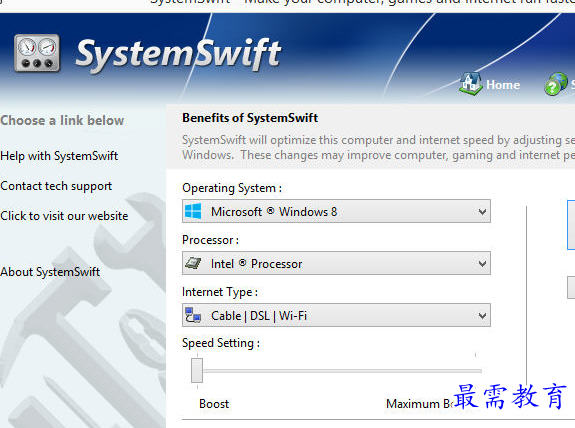Viewport: 575px width, 428px height.
Task: Open the Operating System dropdown arrow
Action: point(482,212)
